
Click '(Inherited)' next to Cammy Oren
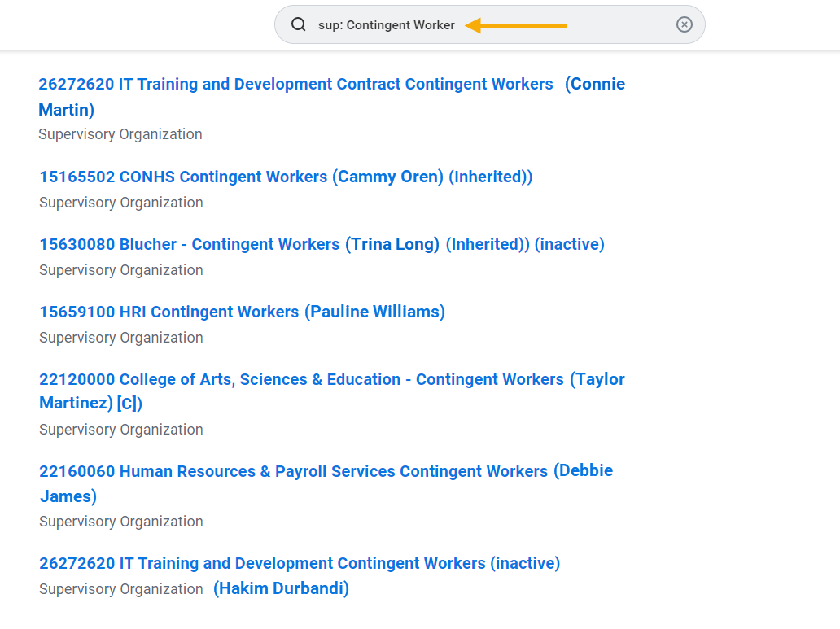pyautogui.click(x=490, y=177)
